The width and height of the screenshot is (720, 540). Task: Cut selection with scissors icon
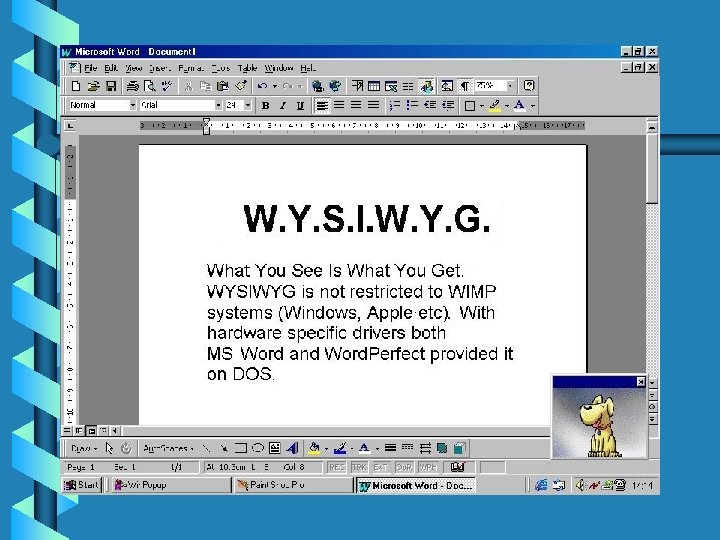tap(188, 86)
